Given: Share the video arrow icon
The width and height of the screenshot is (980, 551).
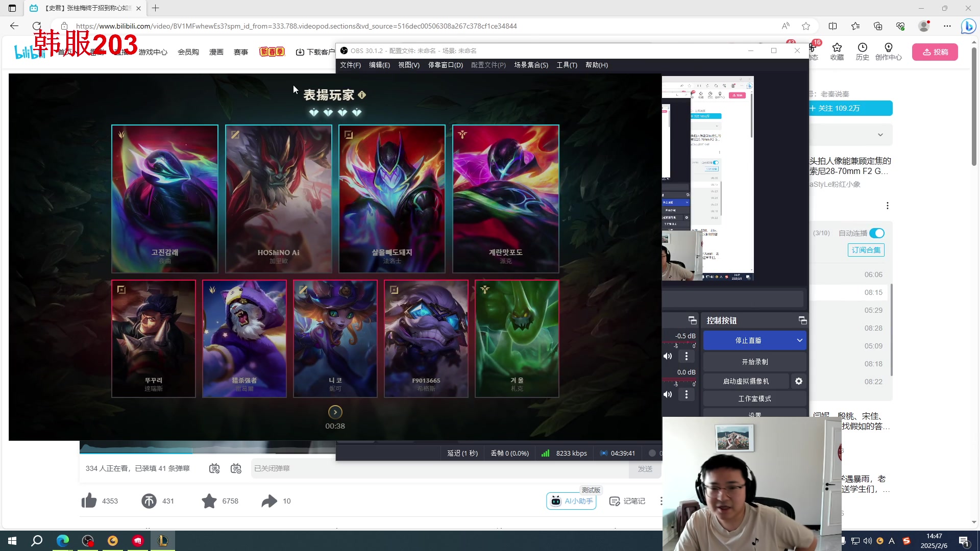Looking at the screenshot, I should tap(269, 501).
